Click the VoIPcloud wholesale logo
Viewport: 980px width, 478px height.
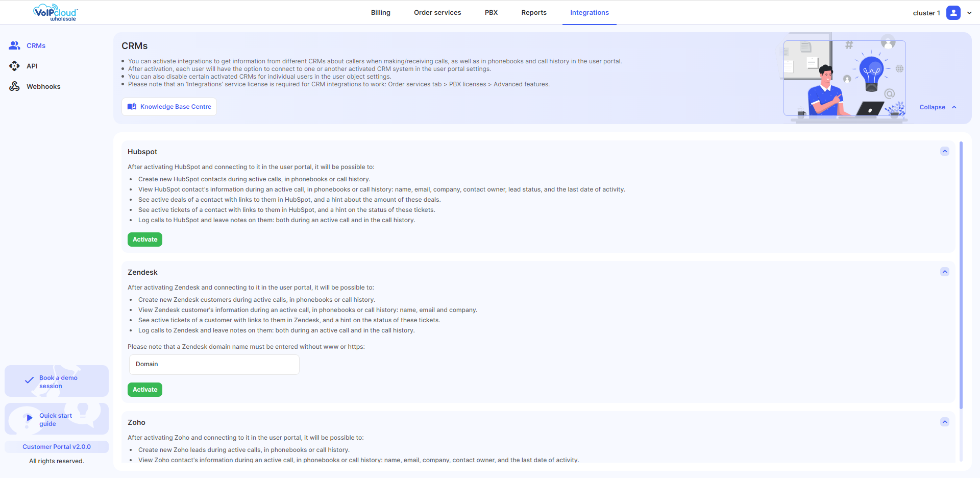click(56, 12)
